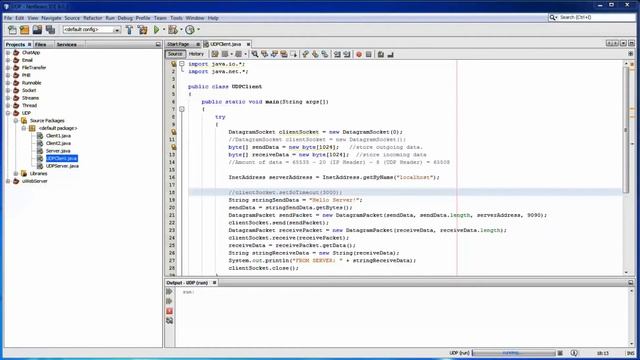
Task: Open the Profile Project arrow dropdown
Action: pyautogui.click(x=198, y=29)
